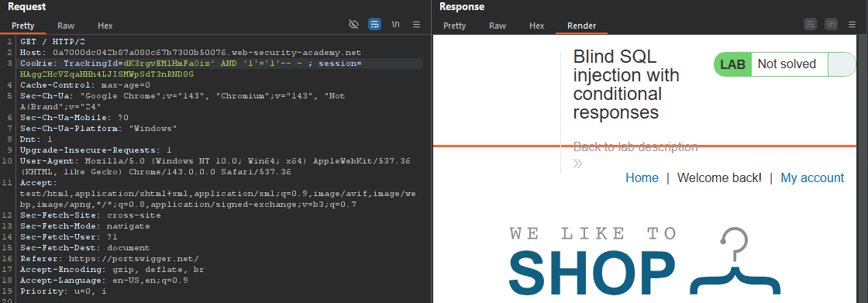Click the Welcome back! message text
Image resolution: width=868 pixels, height=303 pixels.
click(720, 177)
